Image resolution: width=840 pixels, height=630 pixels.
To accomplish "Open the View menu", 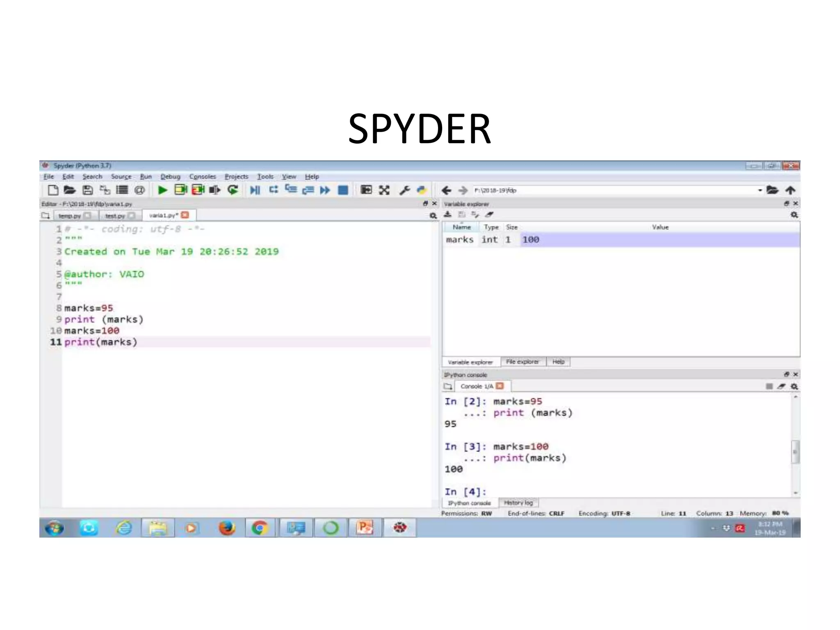I will click(289, 176).
